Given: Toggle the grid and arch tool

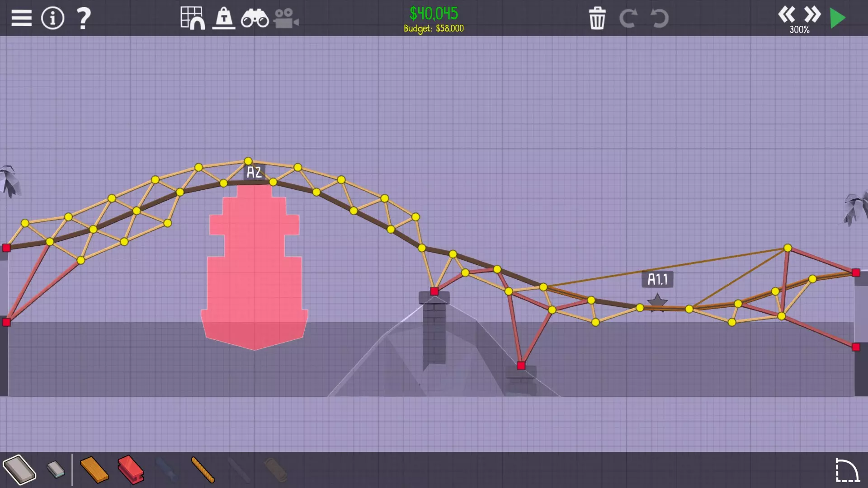Looking at the screenshot, I should click(x=192, y=18).
